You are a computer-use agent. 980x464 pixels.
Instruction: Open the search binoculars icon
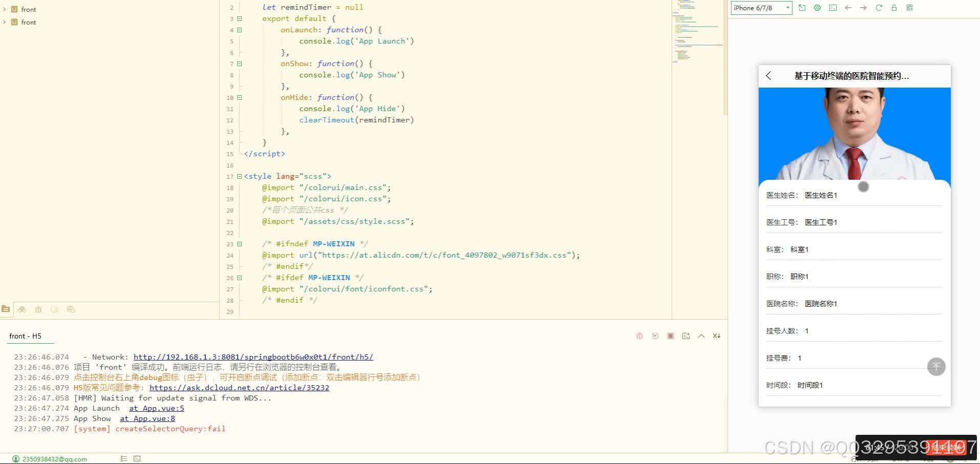point(22,309)
